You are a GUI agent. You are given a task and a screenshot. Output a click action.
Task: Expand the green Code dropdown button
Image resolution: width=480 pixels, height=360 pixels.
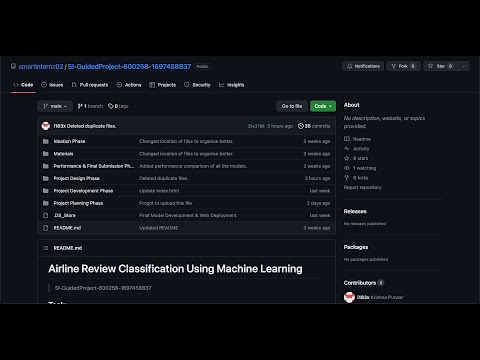click(323, 106)
